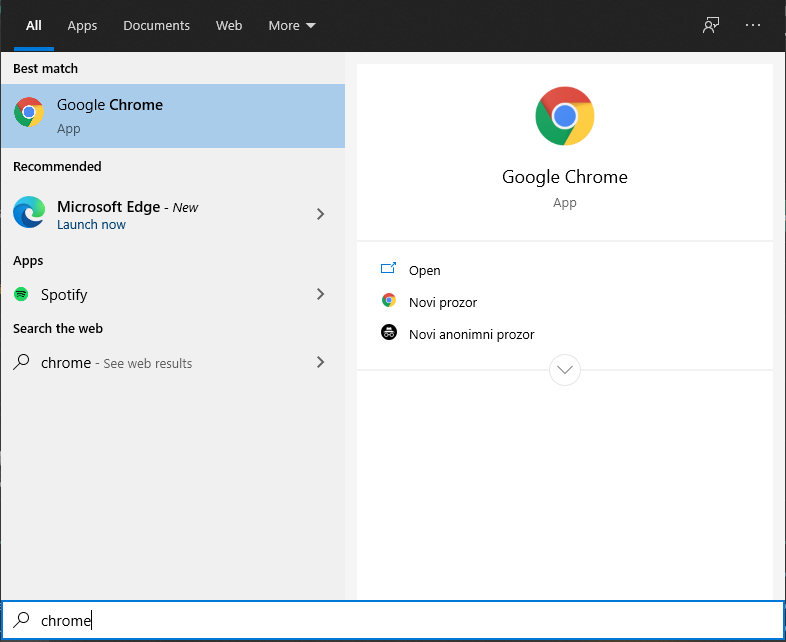Screen dimensions: 786x642
Task: Select the Spotify app result
Action: (173, 294)
